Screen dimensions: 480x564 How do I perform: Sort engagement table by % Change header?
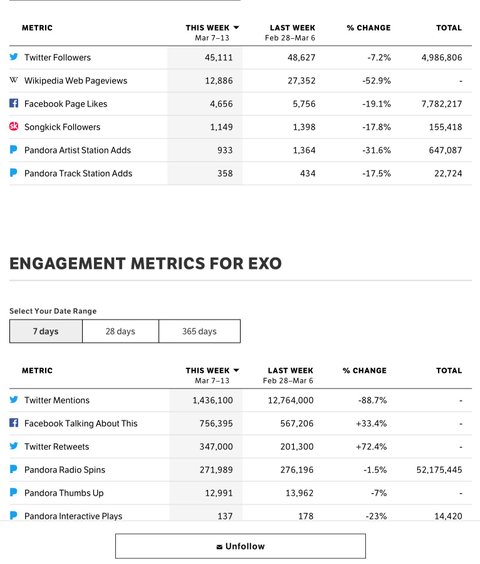tap(364, 370)
